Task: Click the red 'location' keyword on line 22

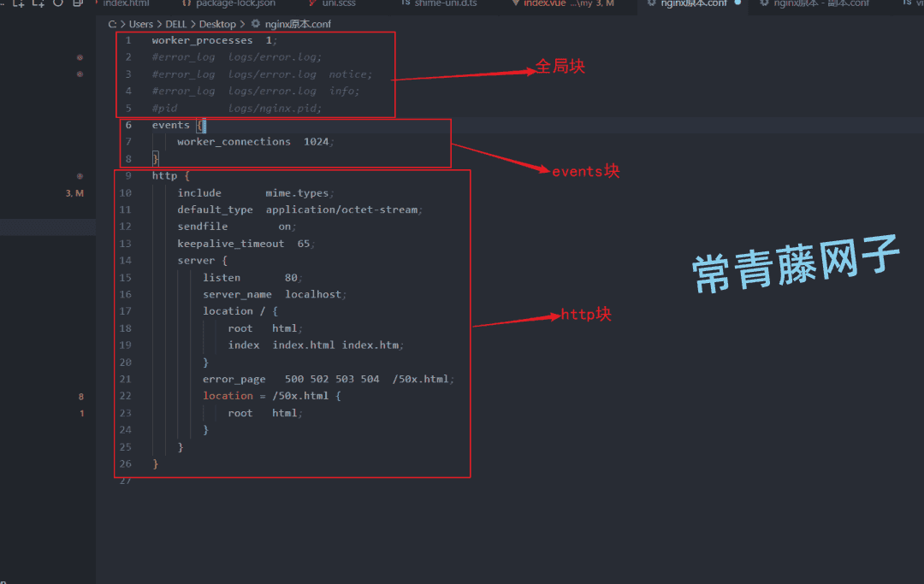Action: tap(228, 396)
